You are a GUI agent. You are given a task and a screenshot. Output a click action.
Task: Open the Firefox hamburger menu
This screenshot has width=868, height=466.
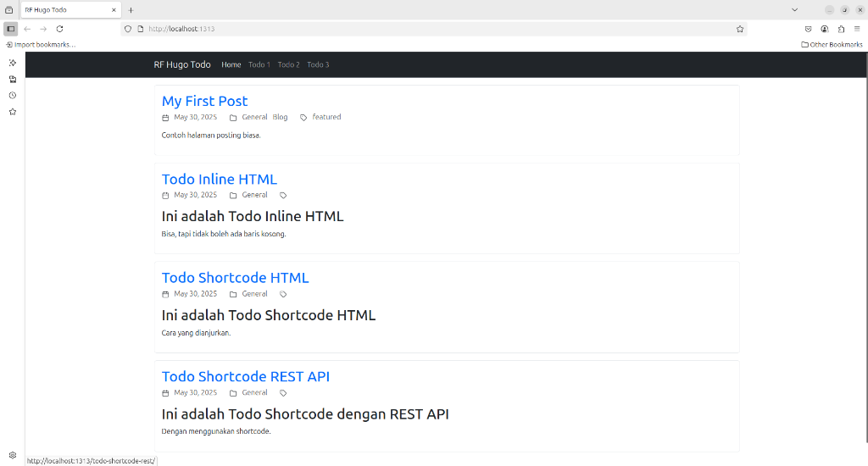[857, 29]
